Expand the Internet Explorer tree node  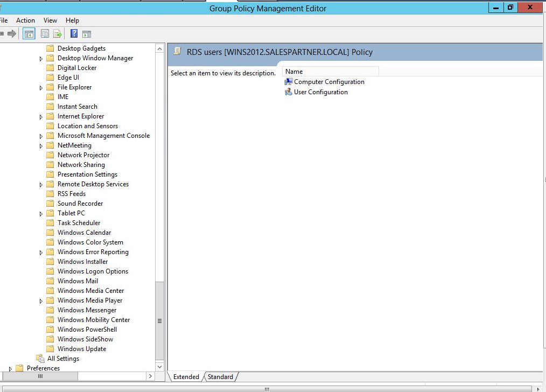pos(41,117)
